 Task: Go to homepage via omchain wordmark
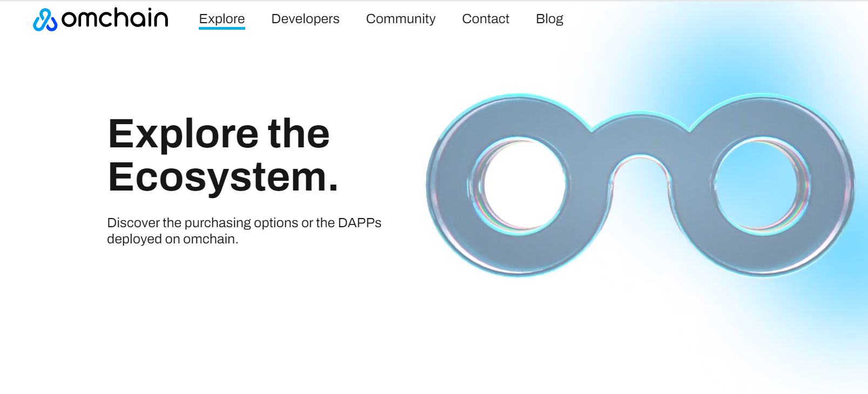pos(115,19)
